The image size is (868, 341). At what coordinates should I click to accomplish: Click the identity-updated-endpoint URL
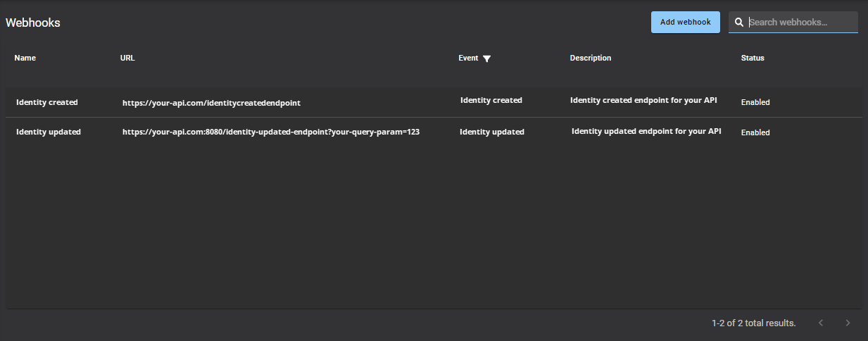coord(271,132)
